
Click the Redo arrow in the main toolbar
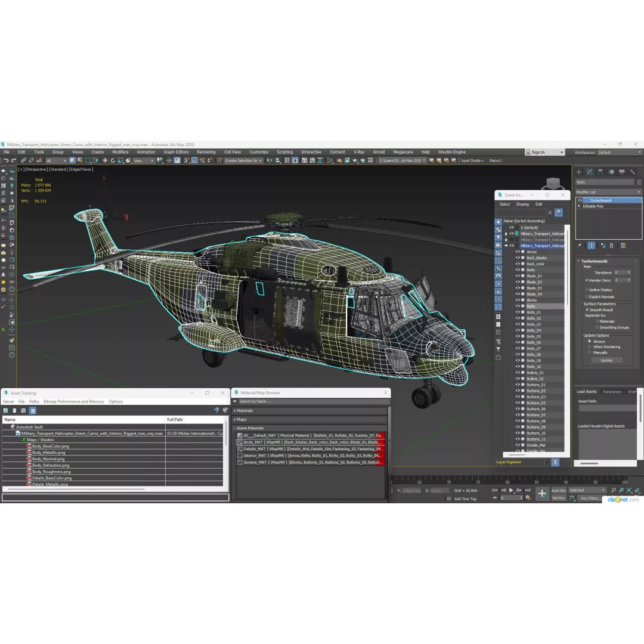tap(13, 160)
